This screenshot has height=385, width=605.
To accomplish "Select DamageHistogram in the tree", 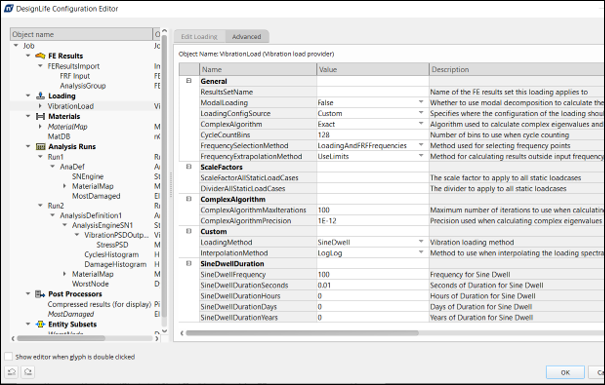I will 115,264.
